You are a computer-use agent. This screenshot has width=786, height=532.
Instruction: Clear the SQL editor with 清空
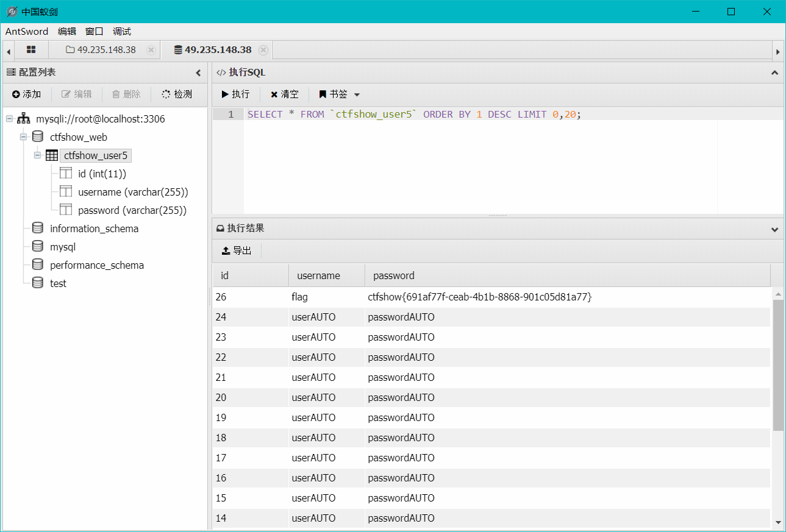(284, 94)
